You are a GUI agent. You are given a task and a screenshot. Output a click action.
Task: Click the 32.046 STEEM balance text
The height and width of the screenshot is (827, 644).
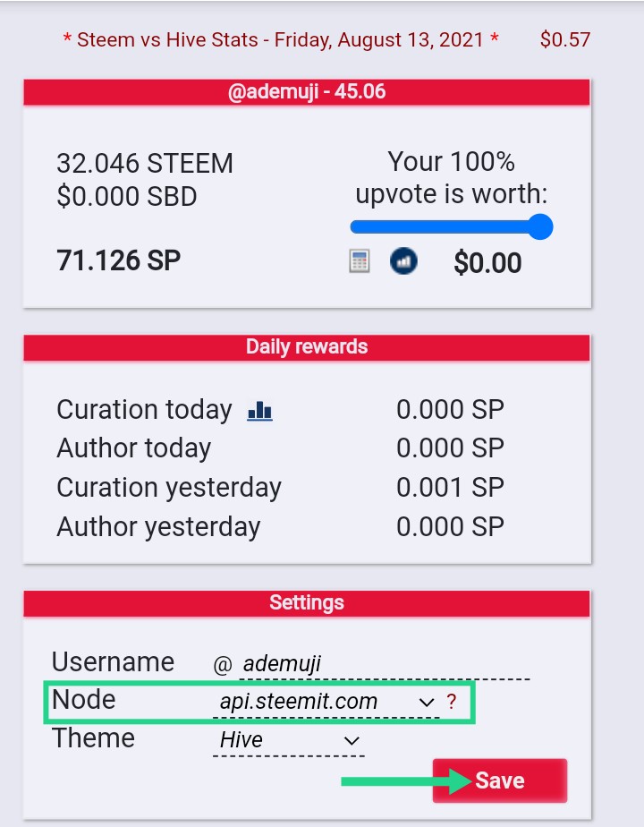pyautogui.click(x=145, y=164)
